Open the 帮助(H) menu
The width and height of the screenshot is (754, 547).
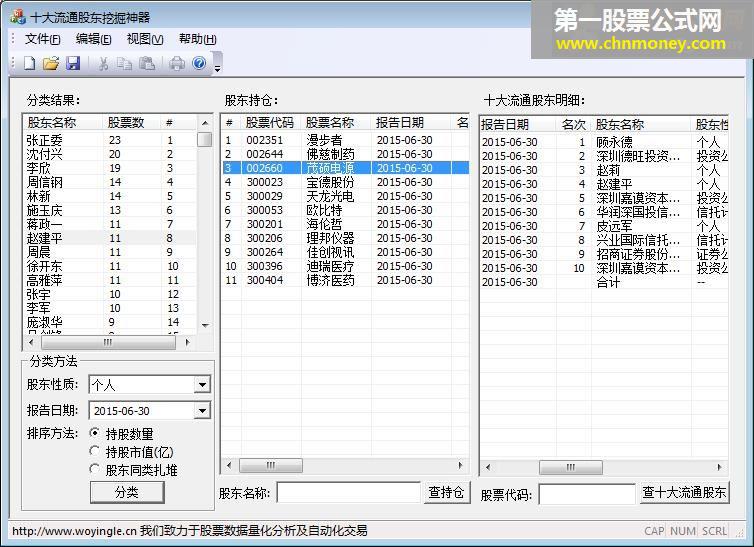pos(197,39)
